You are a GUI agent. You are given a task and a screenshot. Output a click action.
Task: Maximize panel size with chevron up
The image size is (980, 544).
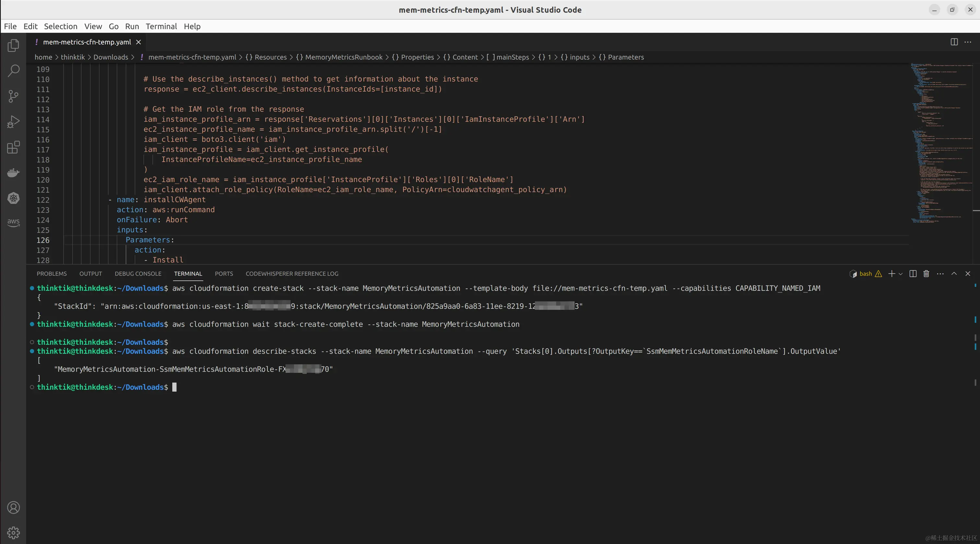click(954, 273)
